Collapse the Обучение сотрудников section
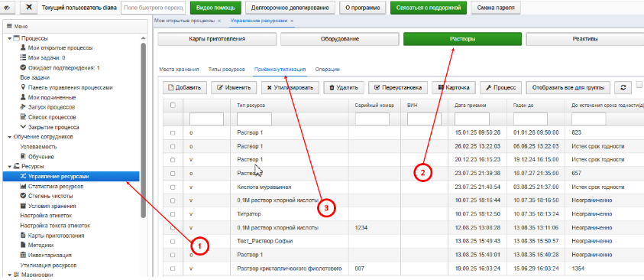Screen dimensions: 644x280 (9, 137)
